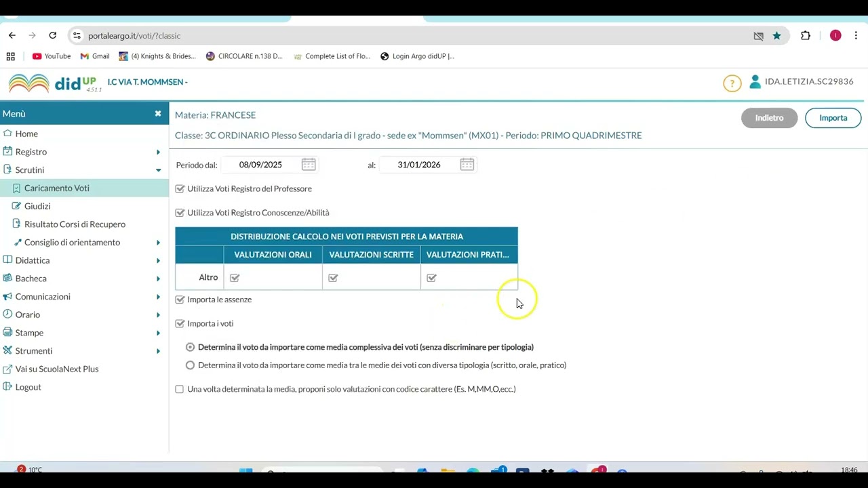Image resolution: width=868 pixels, height=488 pixels.
Task: Open the Gmail bookmark
Action: point(95,56)
